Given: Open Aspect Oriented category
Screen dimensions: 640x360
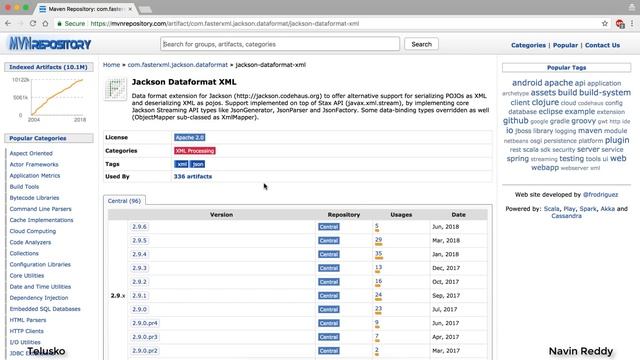Looking at the screenshot, I should coord(31,153).
